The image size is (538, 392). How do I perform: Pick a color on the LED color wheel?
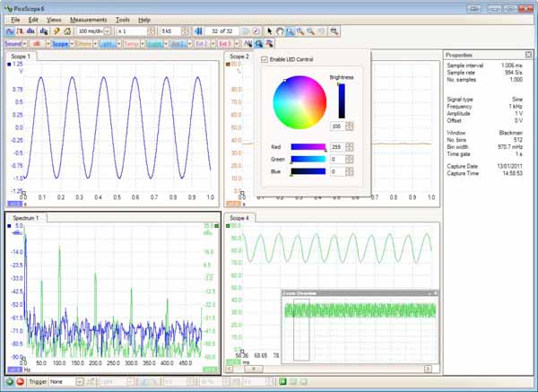point(299,102)
